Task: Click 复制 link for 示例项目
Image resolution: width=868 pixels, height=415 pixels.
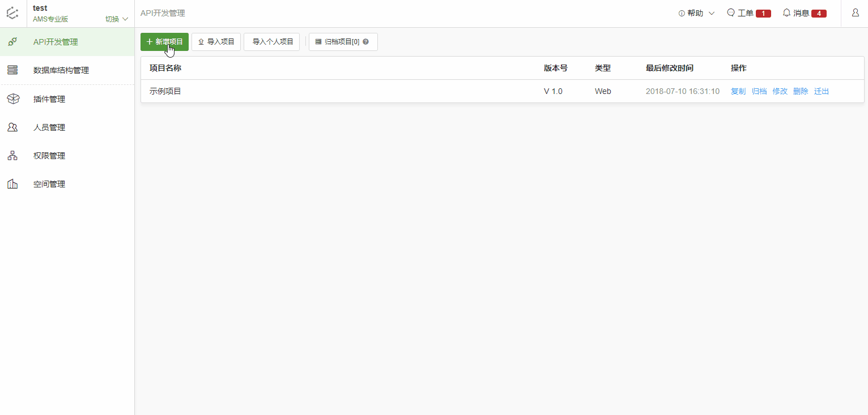Action: [x=738, y=91]
